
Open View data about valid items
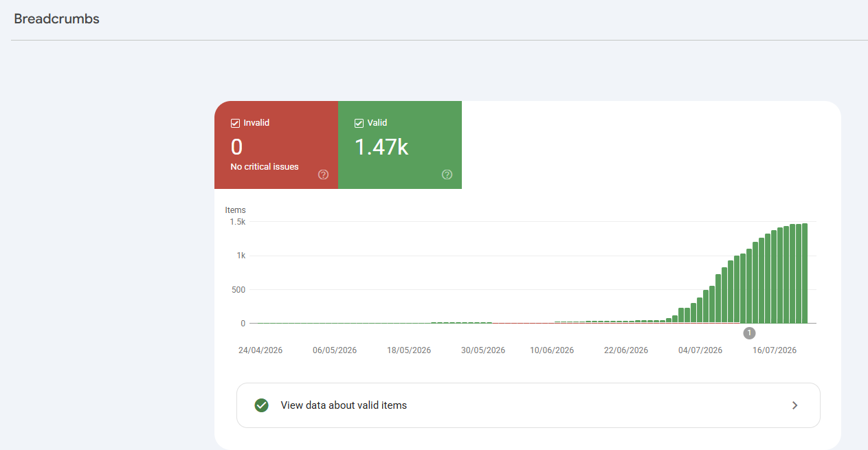tap(528, 405)
